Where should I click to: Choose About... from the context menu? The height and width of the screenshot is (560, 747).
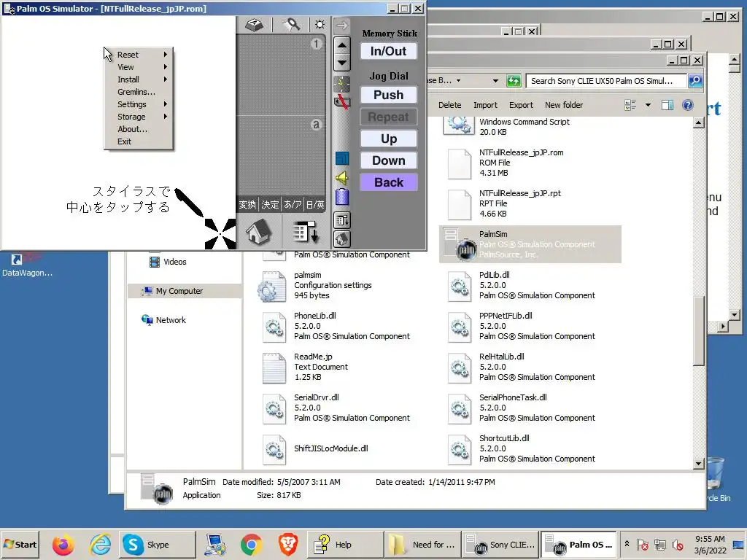pos(139,129)
